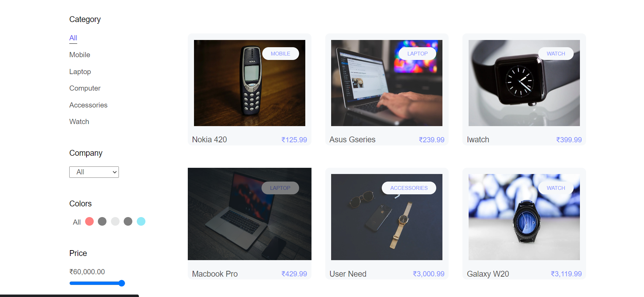The image size is (644, 297).
Task: Open the Asus Gseries laptop image
Action: coord(387,83)
